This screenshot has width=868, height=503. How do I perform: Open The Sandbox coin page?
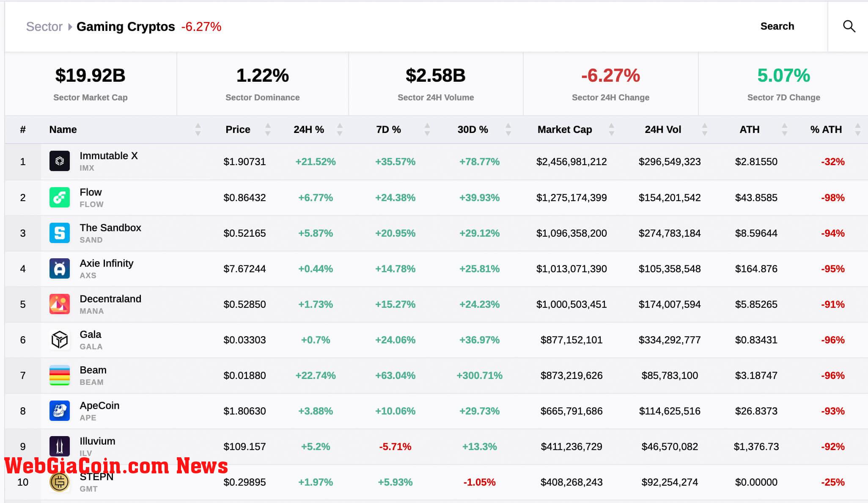click(x=110, y=228)
